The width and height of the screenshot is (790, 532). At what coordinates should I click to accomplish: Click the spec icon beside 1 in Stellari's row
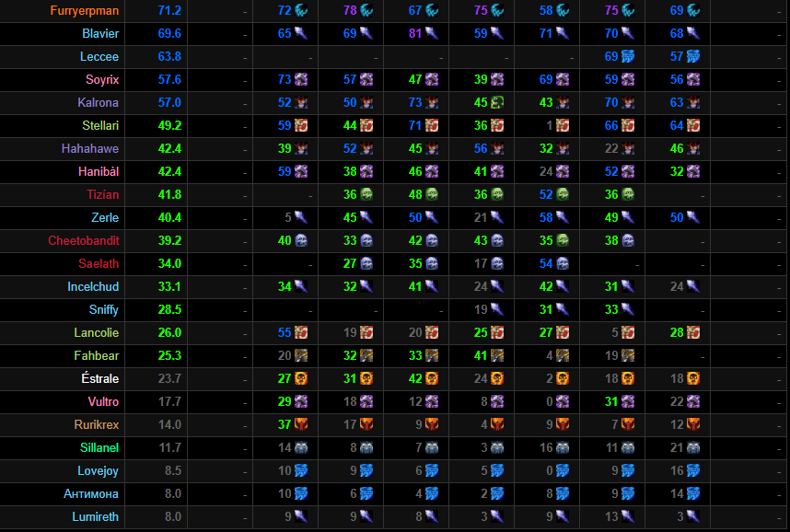(563, 125)
